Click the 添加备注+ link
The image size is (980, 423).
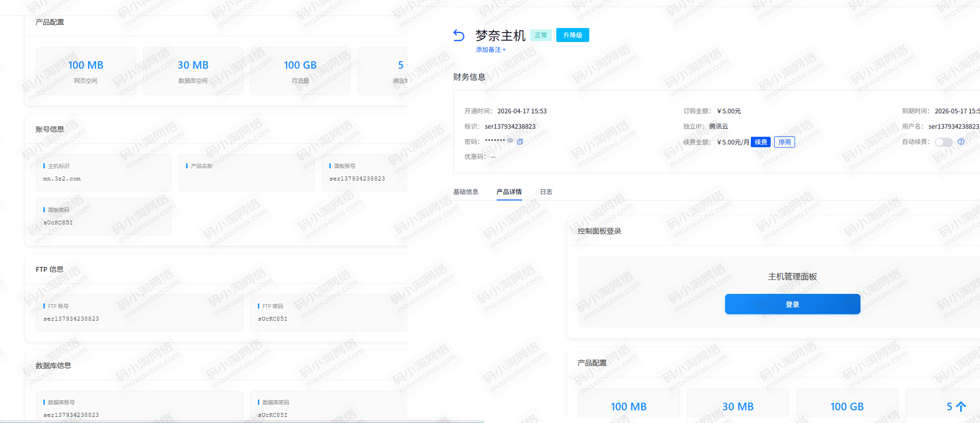pyautogui.click(x=490, y=49)
